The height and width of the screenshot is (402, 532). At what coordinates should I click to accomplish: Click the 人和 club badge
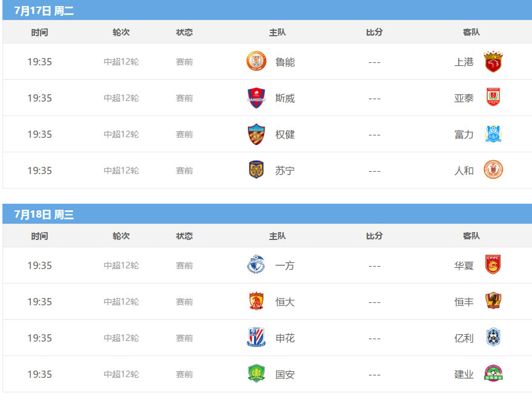[x=493, y=170]
